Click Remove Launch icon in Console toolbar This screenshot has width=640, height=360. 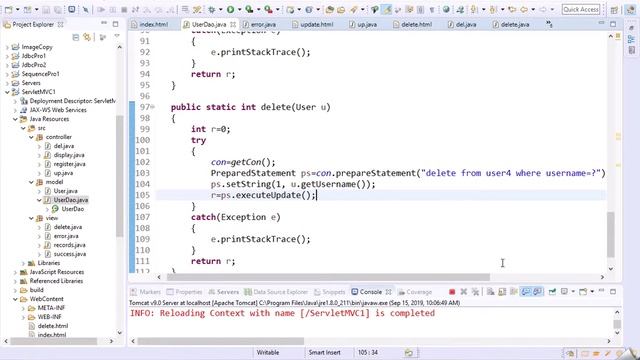464,291
